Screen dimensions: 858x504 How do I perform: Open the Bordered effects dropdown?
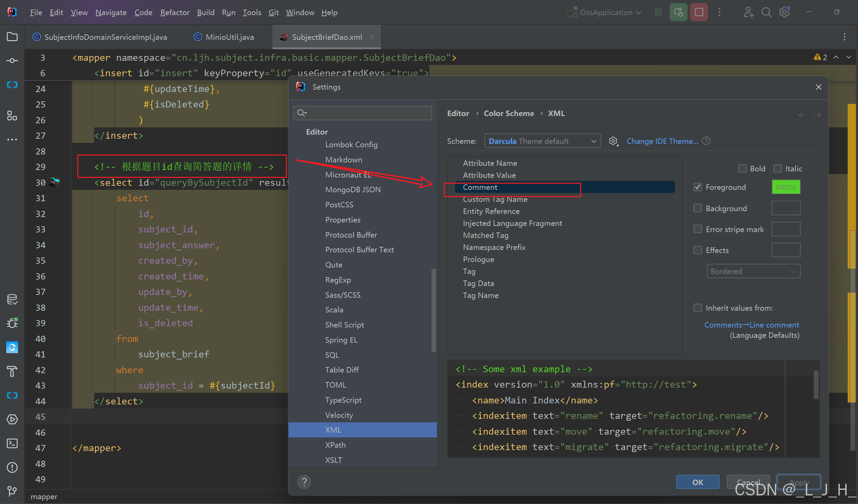point(753,271)
